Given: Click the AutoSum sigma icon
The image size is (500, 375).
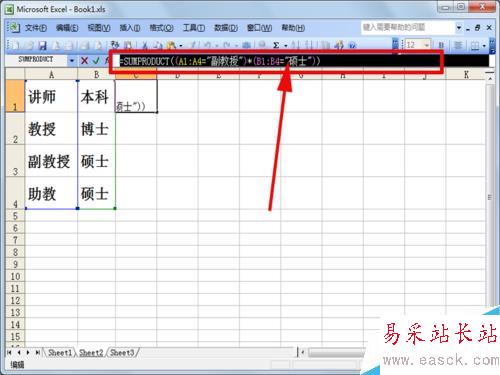Looking at the screenshot, I should pyautogui.click(x=276, y=45).
